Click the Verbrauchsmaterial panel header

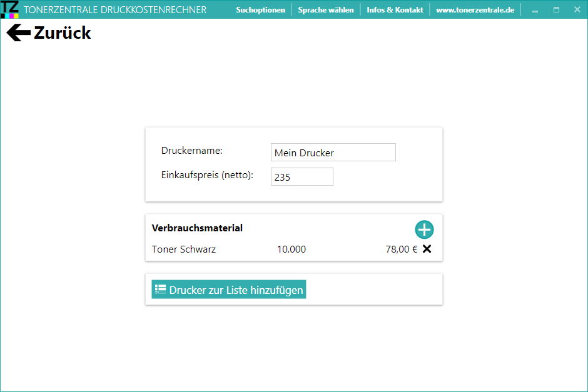(196, 228)
